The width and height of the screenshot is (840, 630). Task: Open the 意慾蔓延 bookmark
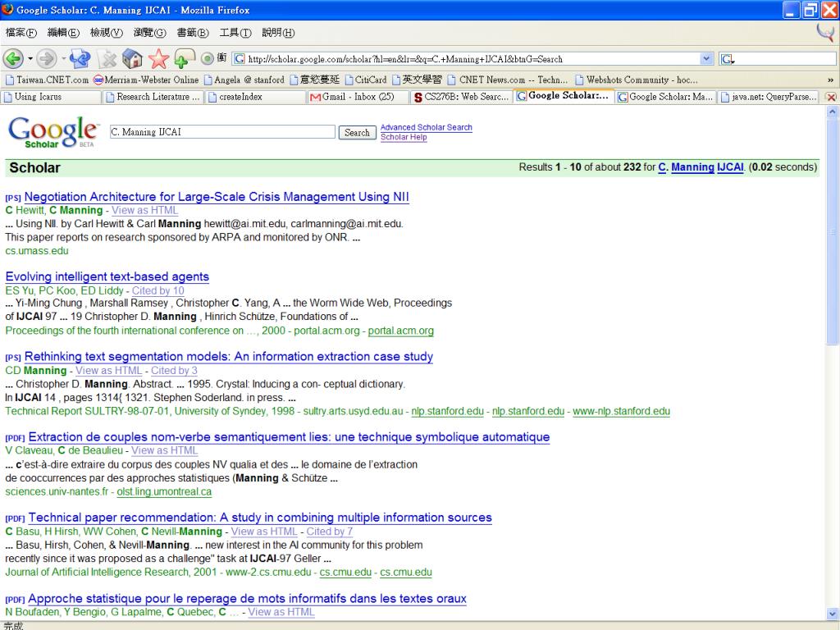coord(314,80)
